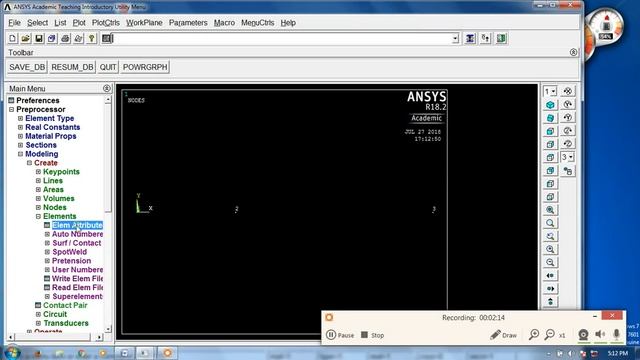Collapse the Preprocessor tree node
640x360 pixels.
point(11,109)
